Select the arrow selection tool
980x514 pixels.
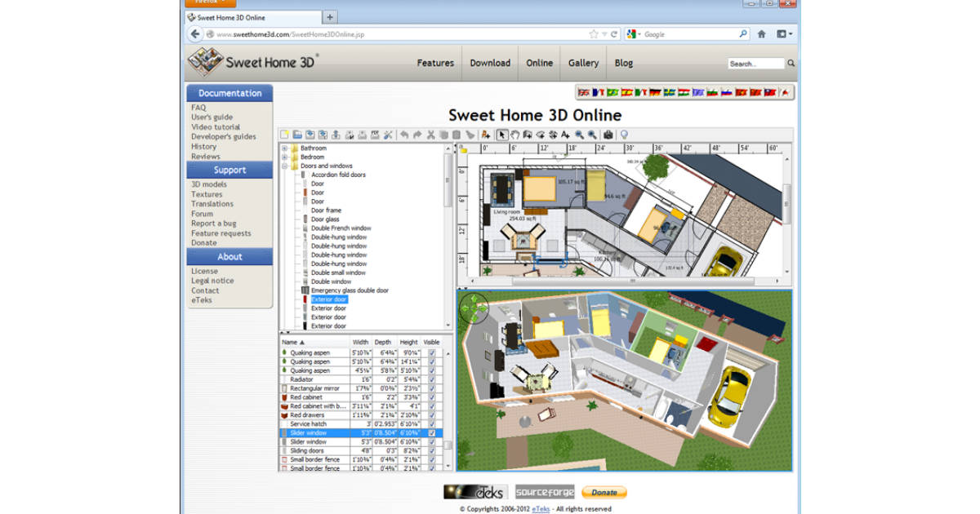[x=501, y=135]
